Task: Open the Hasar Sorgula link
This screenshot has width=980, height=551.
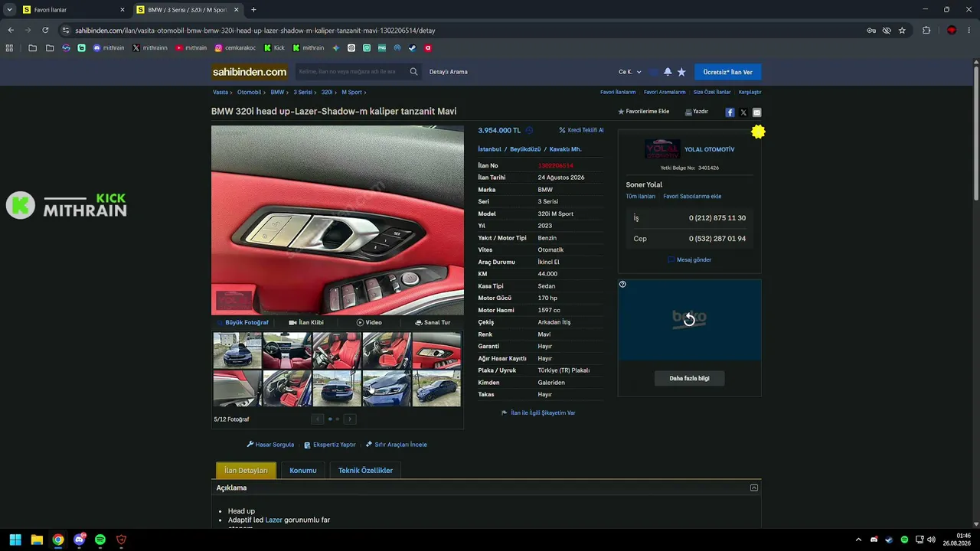Action: (270, 445)
